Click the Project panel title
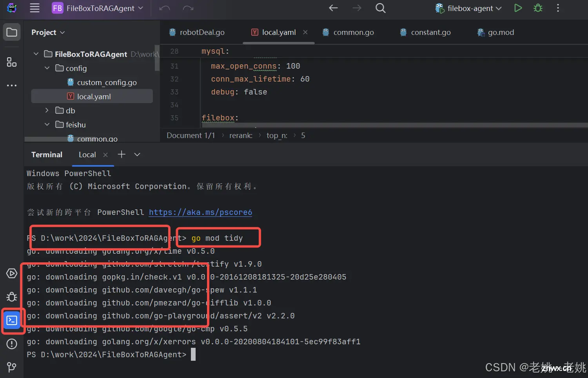Viewport: 588px width, 378px height. pos(44,32)
